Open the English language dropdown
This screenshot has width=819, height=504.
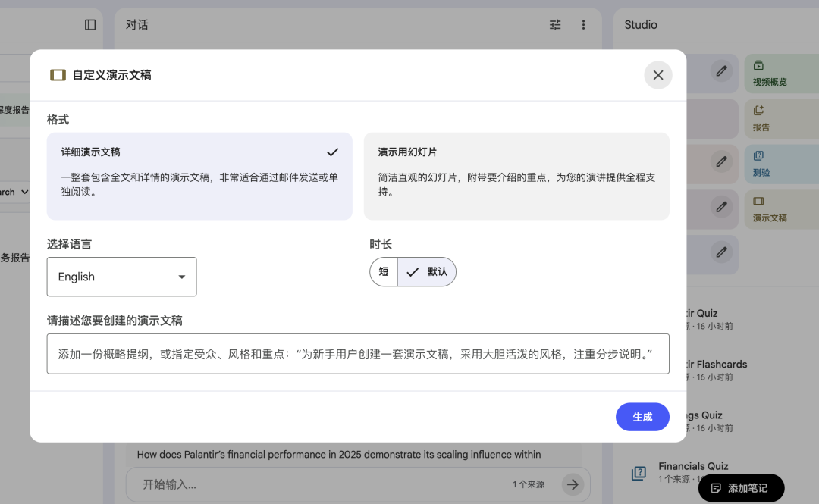click(x=121, y=277)
